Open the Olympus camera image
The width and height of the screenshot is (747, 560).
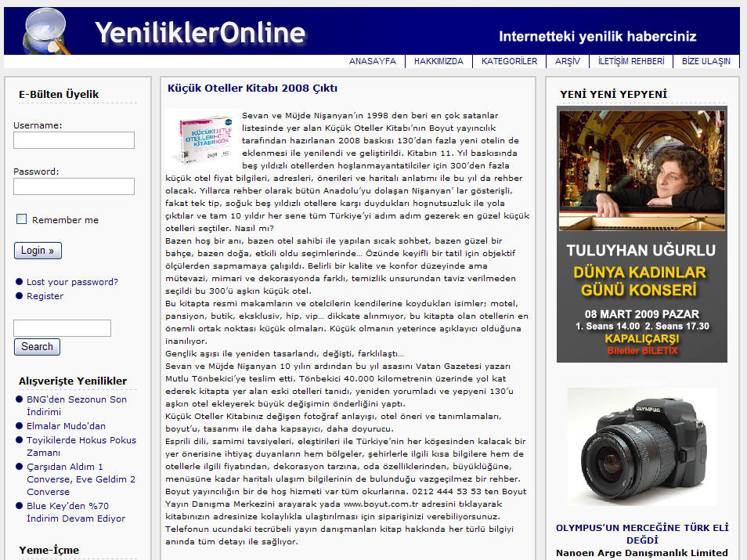[641, 446]
